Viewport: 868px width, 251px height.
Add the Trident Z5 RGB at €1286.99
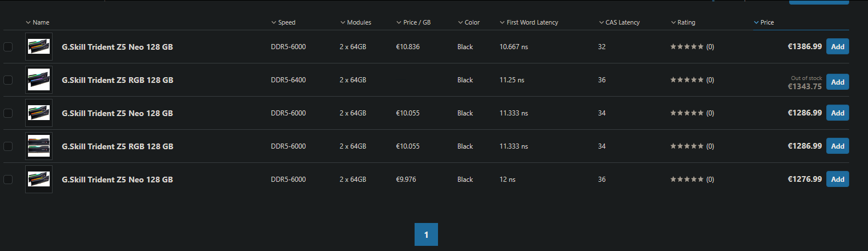pyautogui.click(x=838, y=146)
